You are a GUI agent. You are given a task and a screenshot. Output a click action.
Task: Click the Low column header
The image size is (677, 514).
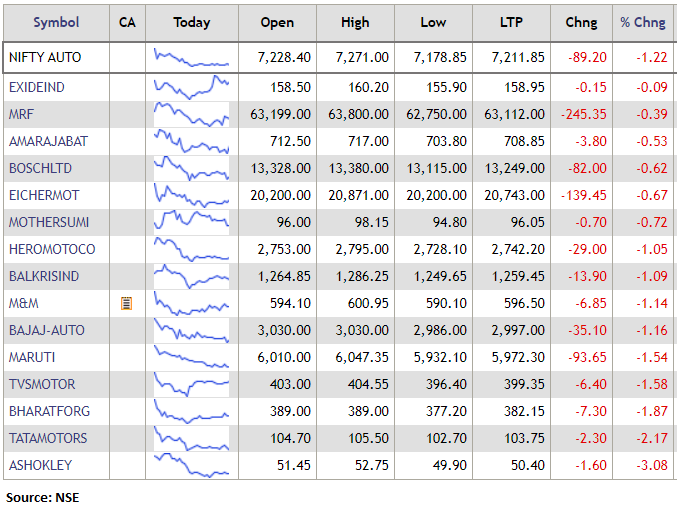point(433,22)
